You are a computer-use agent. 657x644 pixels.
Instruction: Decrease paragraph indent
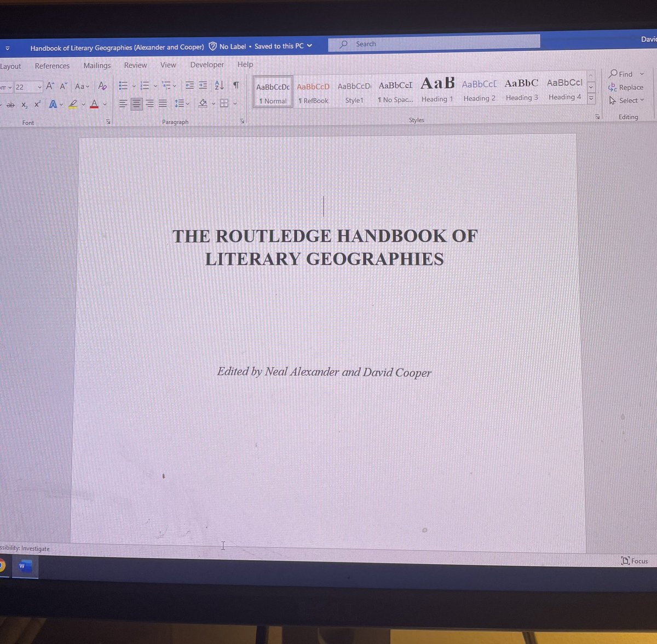pyautogui.click(x=189, y=85)
